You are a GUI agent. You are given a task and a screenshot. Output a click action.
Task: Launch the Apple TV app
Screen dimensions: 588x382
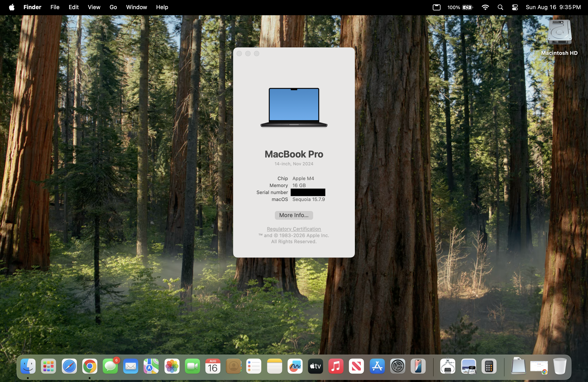pyautogui.click(x=316, y=366)
